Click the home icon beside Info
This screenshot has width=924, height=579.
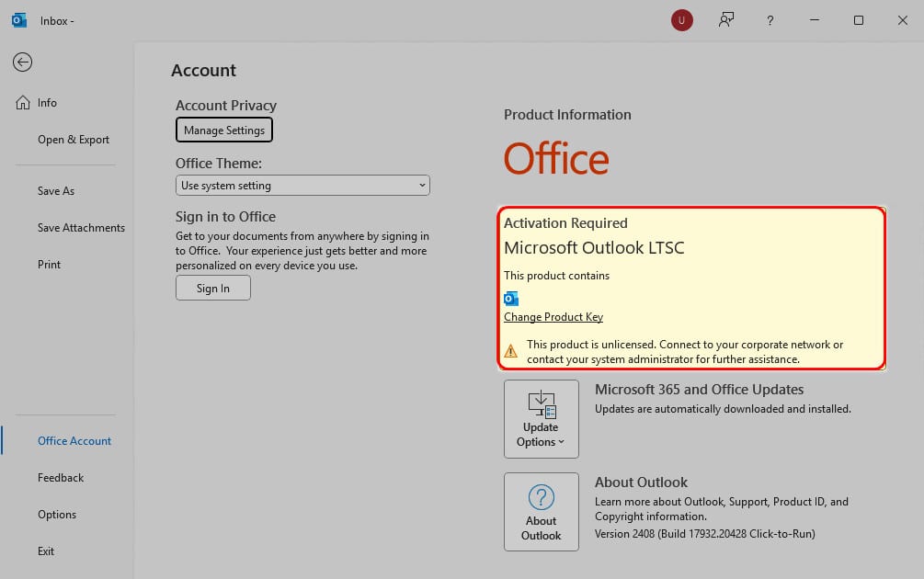pos(23,103)
